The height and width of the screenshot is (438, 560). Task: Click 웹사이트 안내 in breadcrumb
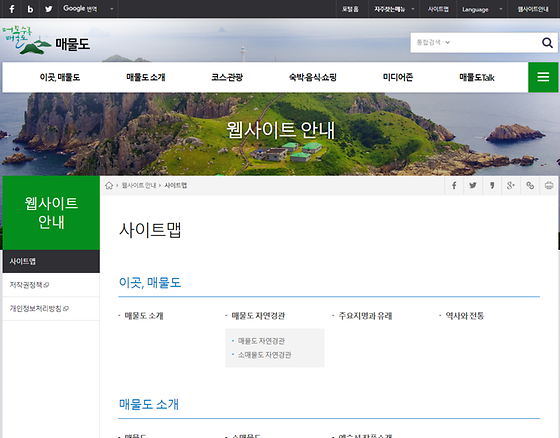pos(139,185)
